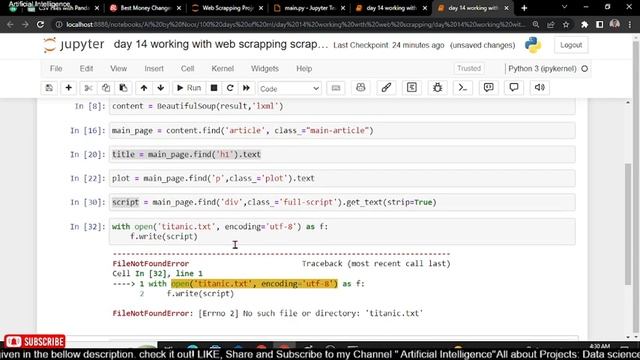Open the Widgets menu
Viewport: 640px width, 360px height.
(264, 69)
